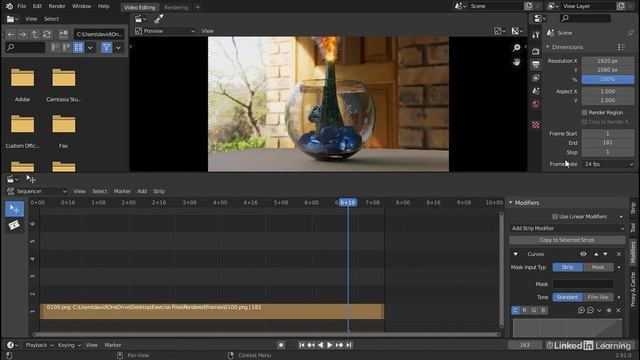Open the Texture properties tab icon
This screenshot has width=640, height=360.
coord(536,124)
